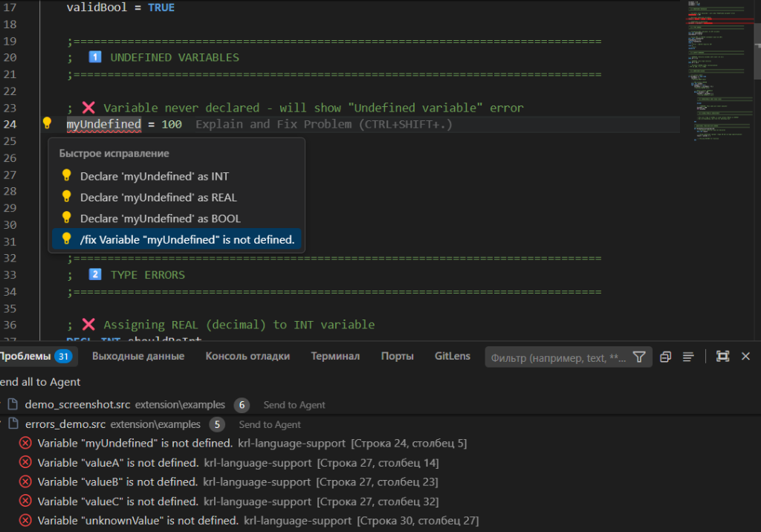
Task: Click error icon beside "valueA" problem
Action: (25, 462)
